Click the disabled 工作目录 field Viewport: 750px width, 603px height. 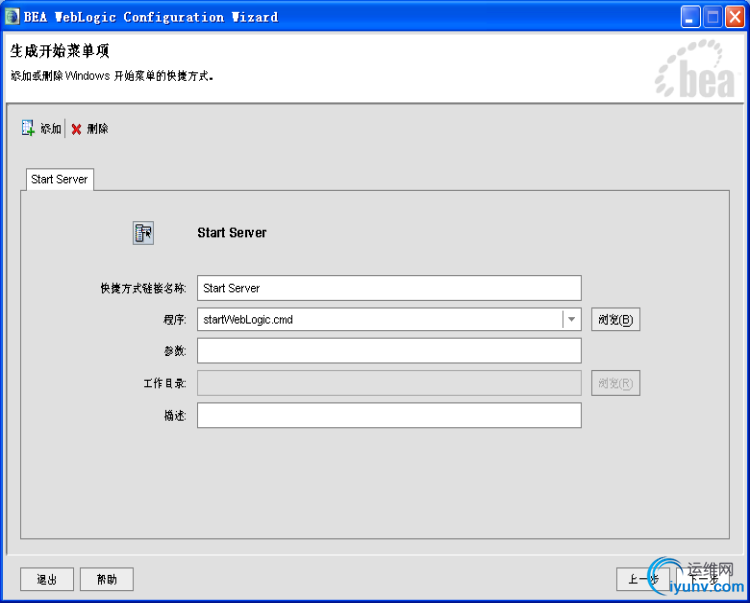click(389, 383)
